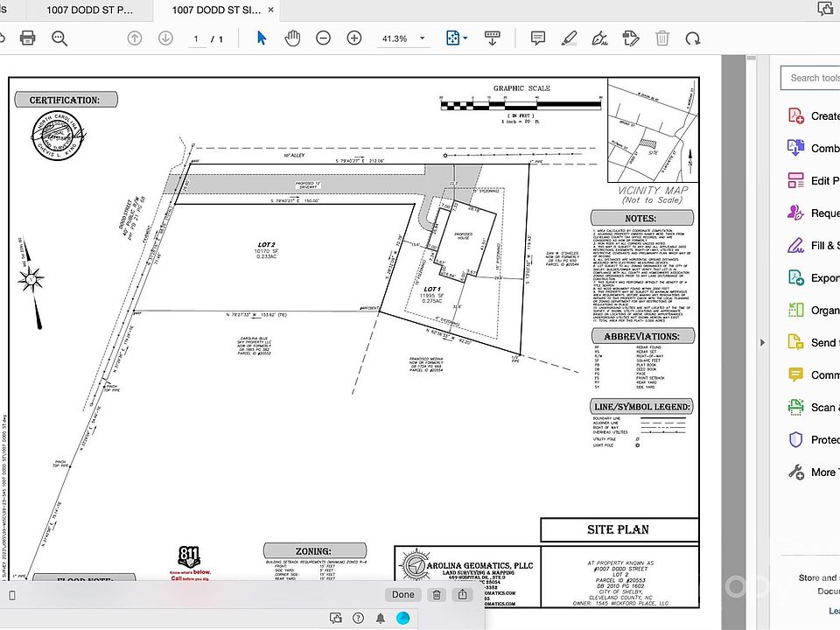This screenshot has height=630, width=840.
Task: Click the page number field
Action: coord(196,38)
